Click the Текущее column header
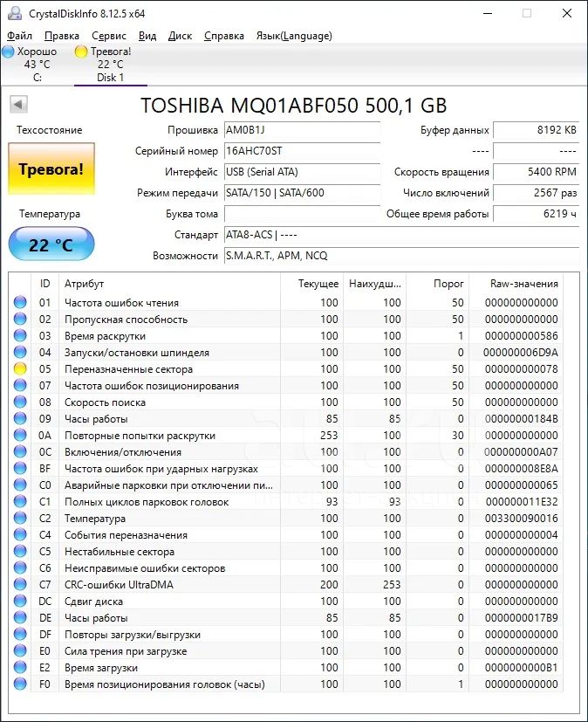588x722 pixels. click(311, 284)
